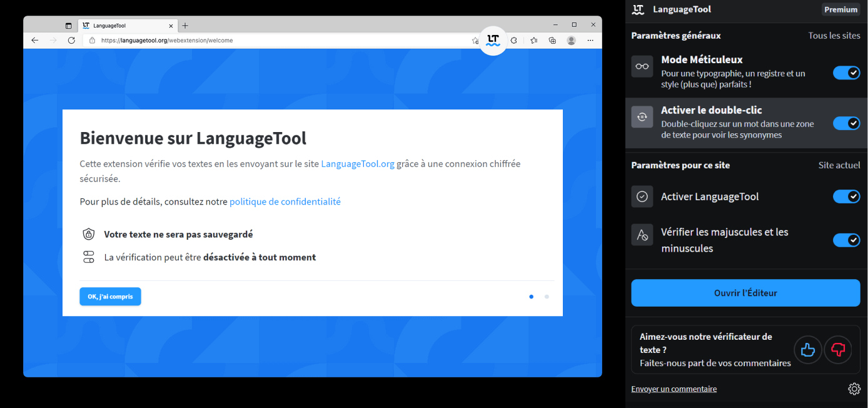Minimize the browser window
The width and height of the screenshot is (868, 408).
point(555,25)
